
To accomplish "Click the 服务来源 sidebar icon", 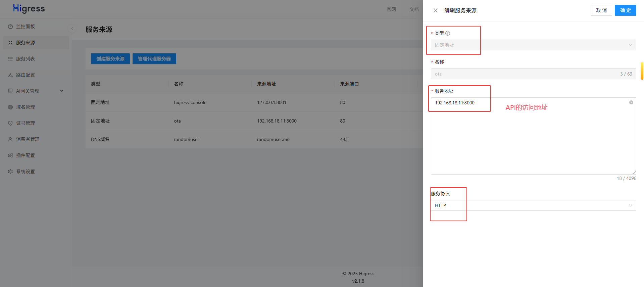I will [x=10, y=43].
